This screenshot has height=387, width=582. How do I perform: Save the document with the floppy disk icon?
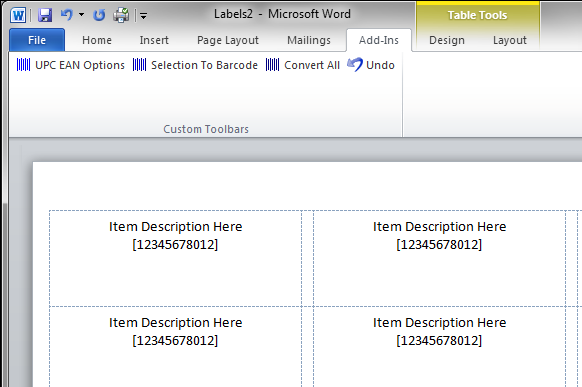click(x=45, y=15)
